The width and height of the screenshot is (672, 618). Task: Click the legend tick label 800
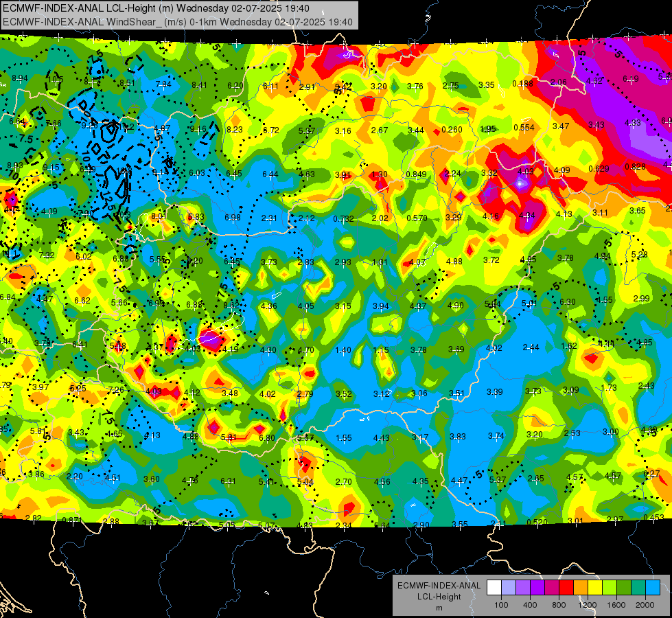(x=559, y=605)
